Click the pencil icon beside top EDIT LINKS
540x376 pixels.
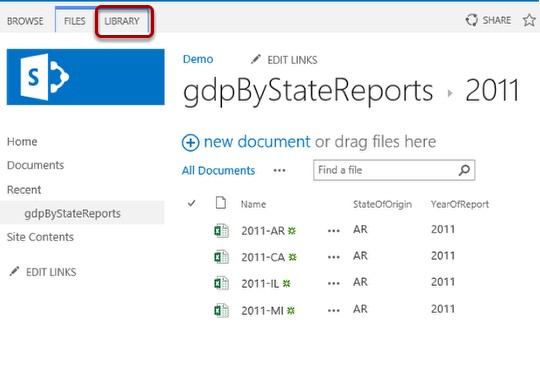(256, 59)
